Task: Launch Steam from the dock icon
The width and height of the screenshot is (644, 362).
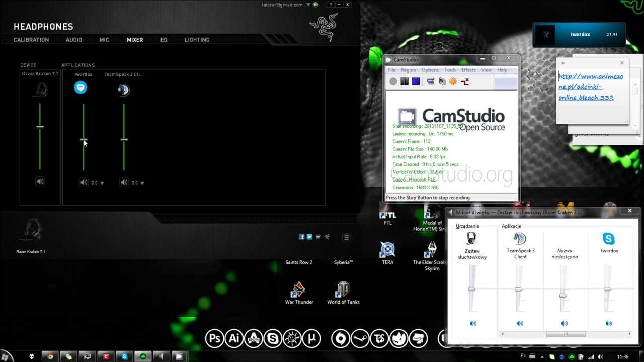Action: (x=360, y=338)
